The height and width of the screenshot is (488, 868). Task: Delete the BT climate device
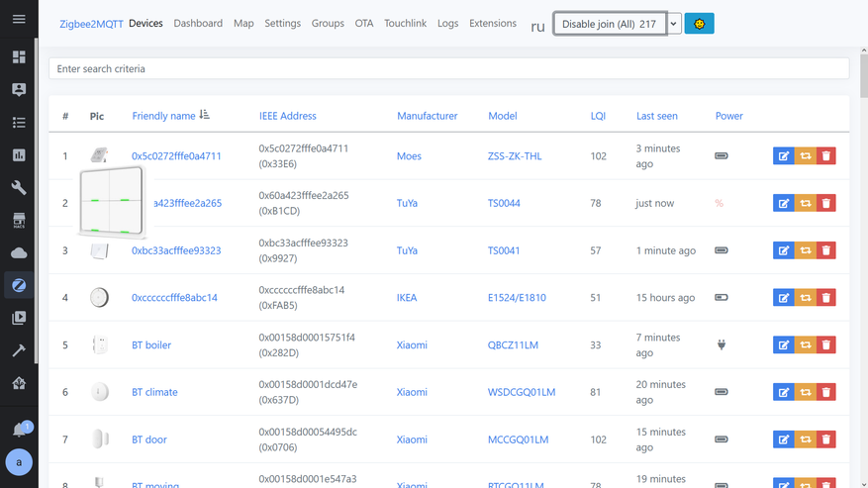coord(826,392)
